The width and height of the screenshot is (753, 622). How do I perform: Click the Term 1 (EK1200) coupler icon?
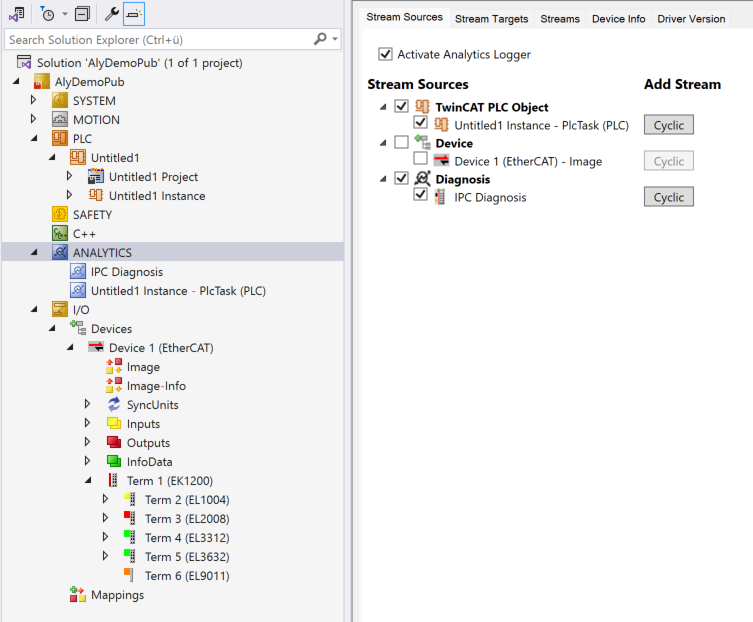pyautogui.click(x=113, y=480)
